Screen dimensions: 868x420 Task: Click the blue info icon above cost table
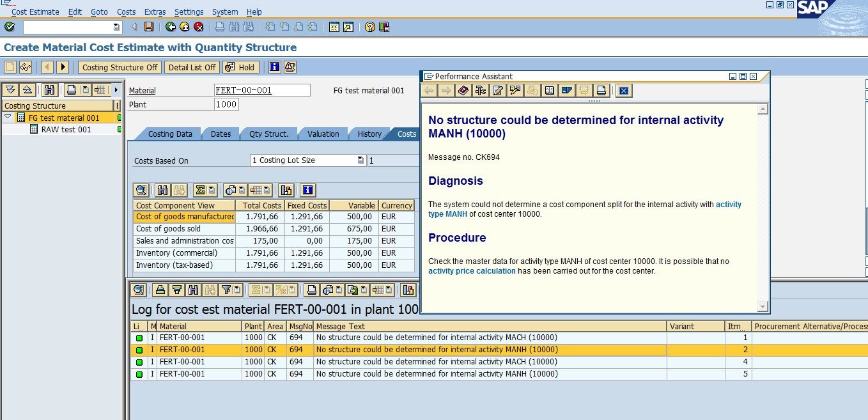point(308,190)
